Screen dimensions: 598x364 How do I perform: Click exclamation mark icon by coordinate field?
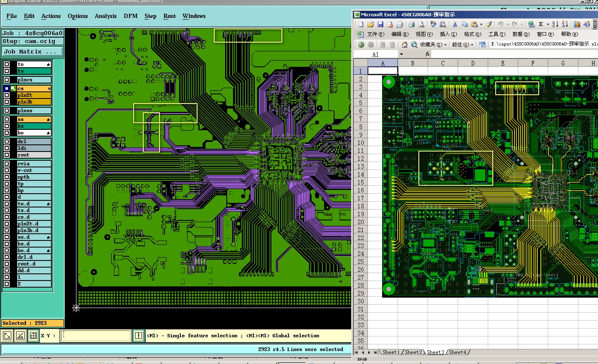pyautogui.click(x=139, y=336)
